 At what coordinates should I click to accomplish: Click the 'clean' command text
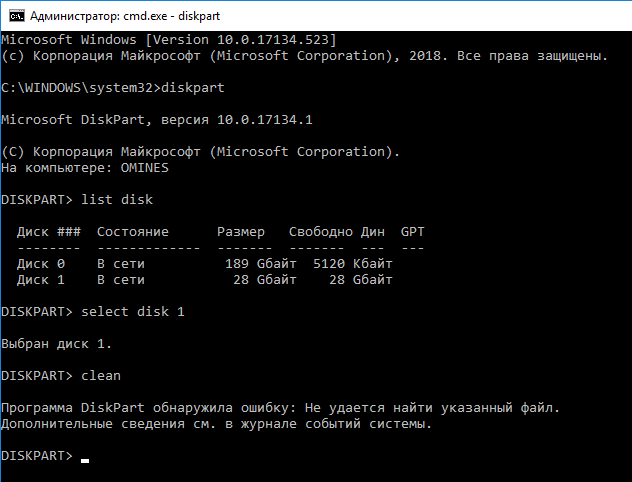101,376
